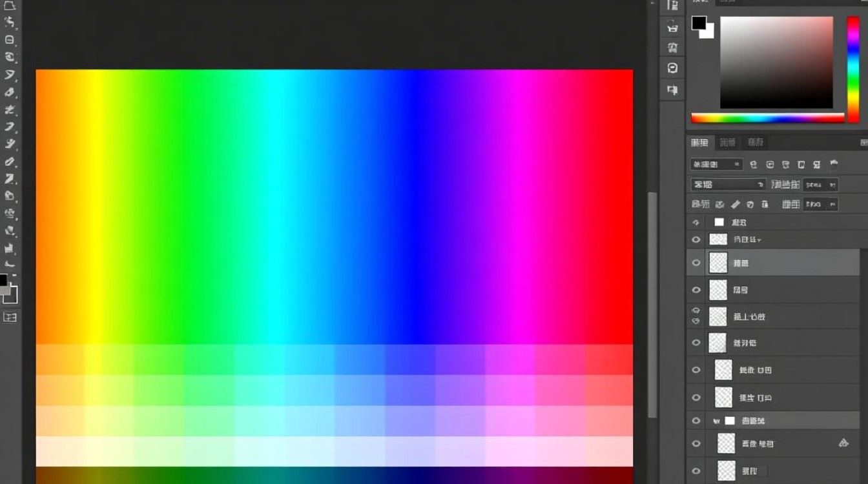Toggle layer filtering switch at end of filter row
Screen dimensions: 868x484
click(x=834, y=165)
